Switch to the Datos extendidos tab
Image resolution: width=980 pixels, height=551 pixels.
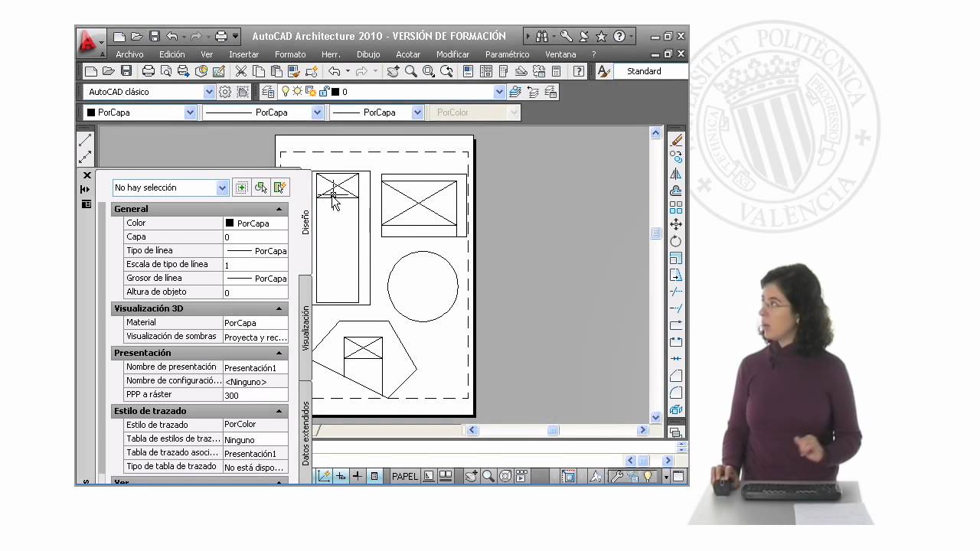click(x=305, y=433)
